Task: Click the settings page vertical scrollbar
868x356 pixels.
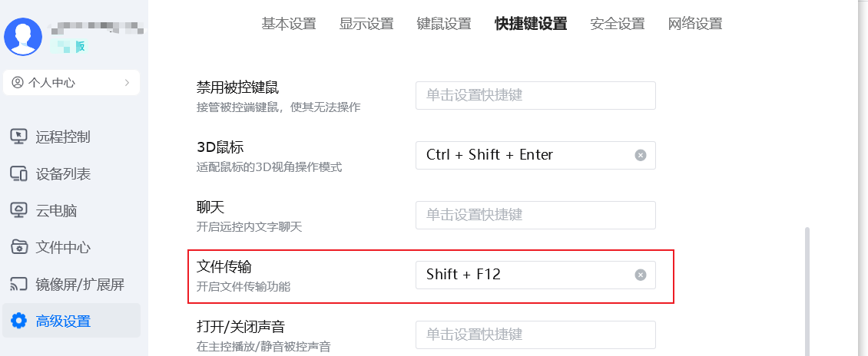Action: coord(807,290)
